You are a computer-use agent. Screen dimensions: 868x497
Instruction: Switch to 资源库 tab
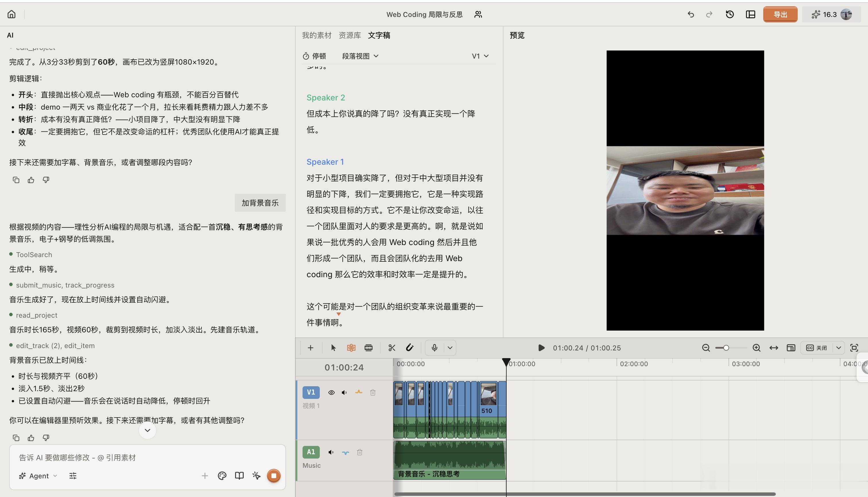point(350,35)
